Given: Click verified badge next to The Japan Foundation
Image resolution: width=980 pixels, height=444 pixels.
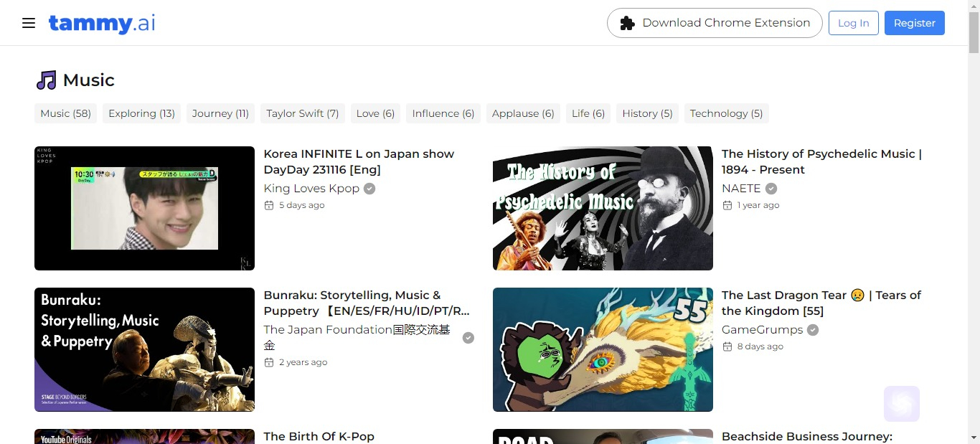Looking at the screenshot, I should pyautogui.click(x=468, y=338).
